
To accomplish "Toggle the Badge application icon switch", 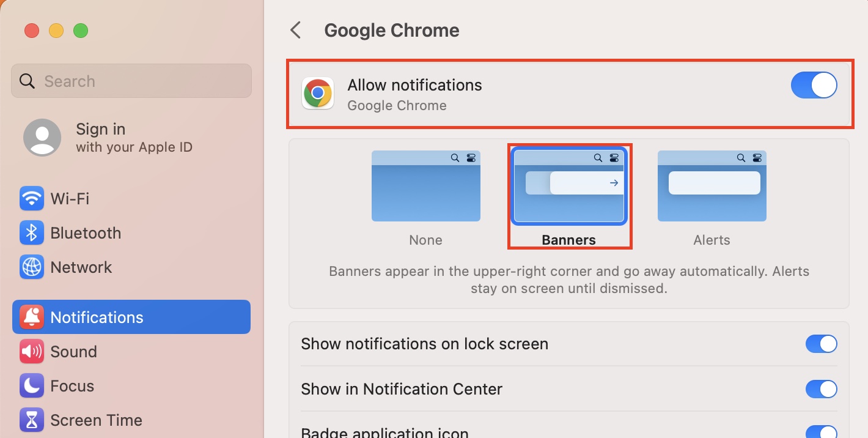I will tap(821, 432).
